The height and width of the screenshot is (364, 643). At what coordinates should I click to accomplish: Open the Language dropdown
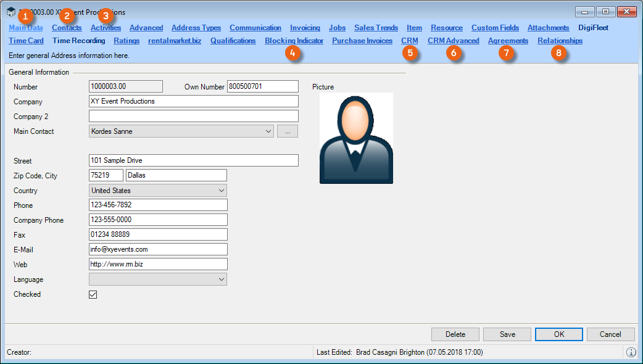222,279
